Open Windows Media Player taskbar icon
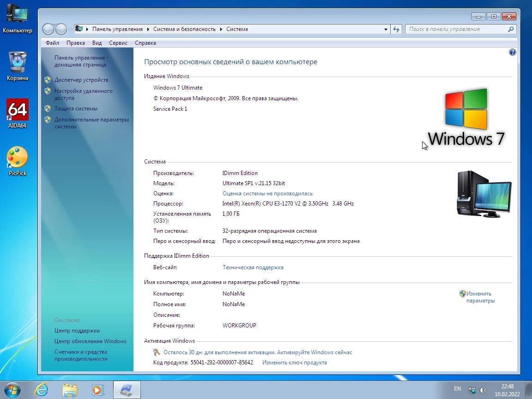Viewport: 532px width, 399px height. [98, 390]
